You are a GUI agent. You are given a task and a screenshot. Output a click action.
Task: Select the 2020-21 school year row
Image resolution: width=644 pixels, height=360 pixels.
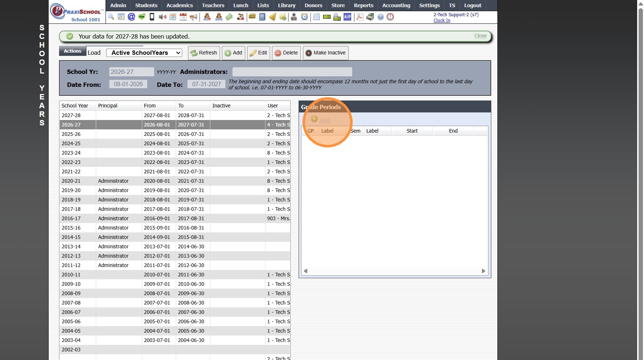pos(175,181)
